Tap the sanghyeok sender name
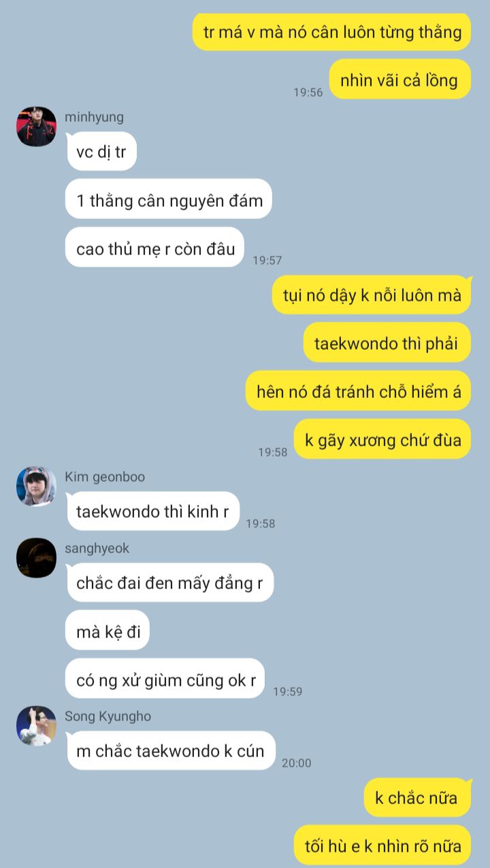 pyautogui.click(x=97, y=548)
